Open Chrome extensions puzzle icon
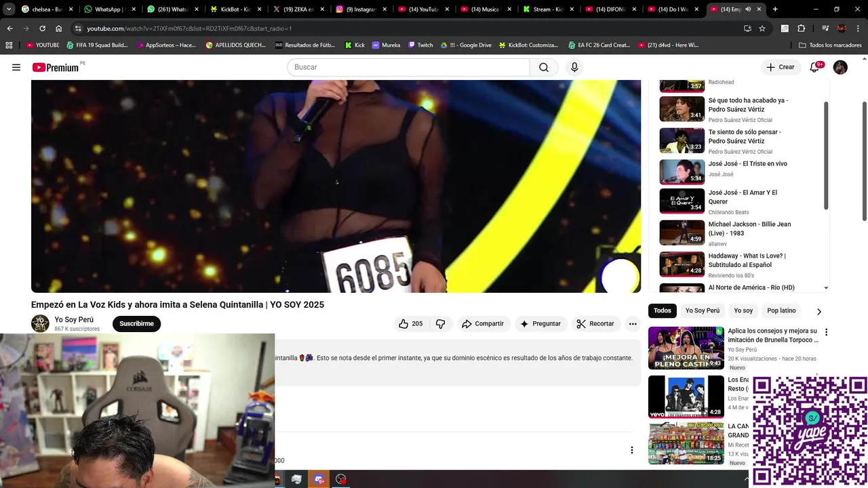This screenshot has height=488, width=868. (801, 28)
